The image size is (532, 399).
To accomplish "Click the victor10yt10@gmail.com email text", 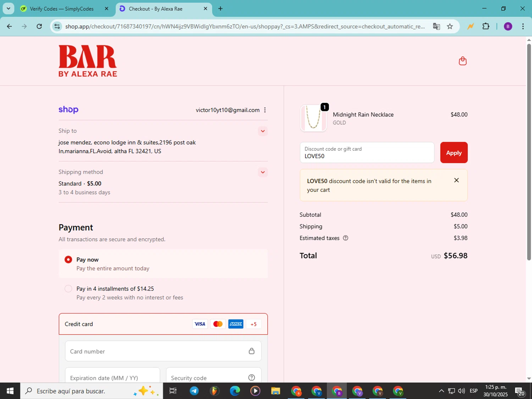I will 228,110.
